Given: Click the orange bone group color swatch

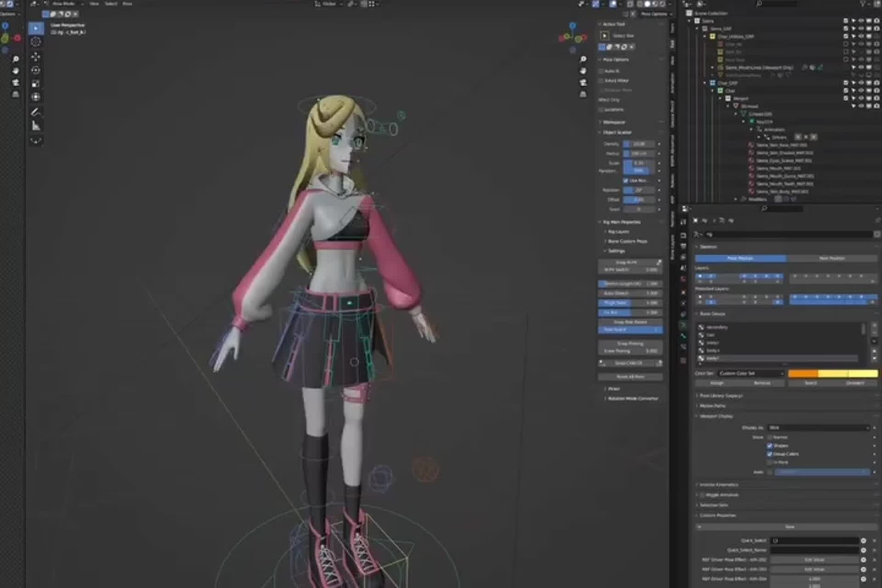Looking at the screenshot, I should [803, 373].
